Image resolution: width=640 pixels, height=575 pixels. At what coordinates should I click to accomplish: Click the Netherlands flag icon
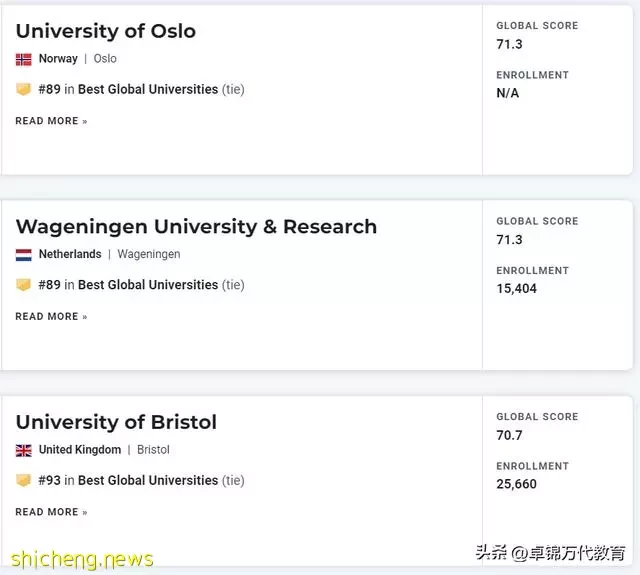(x=23, y=255)
